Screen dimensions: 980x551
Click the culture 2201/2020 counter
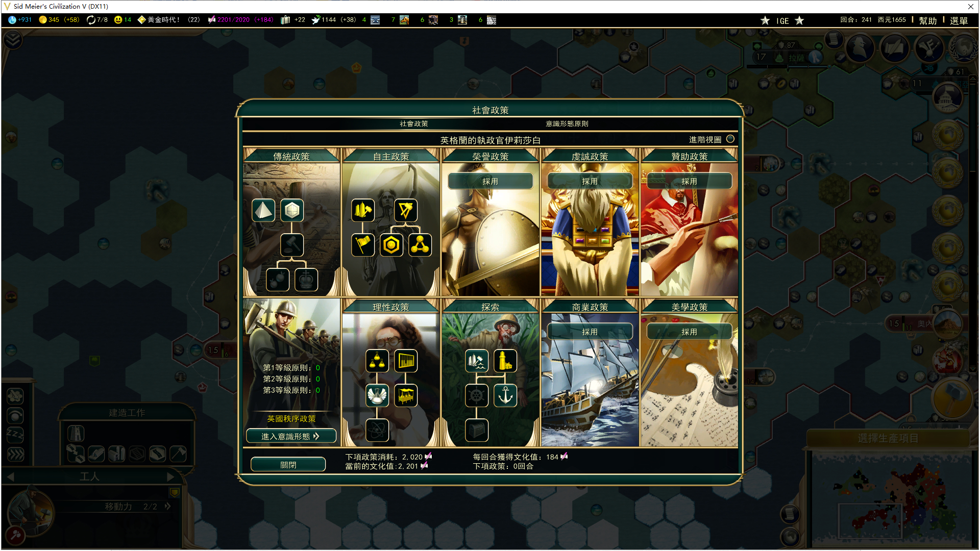(240, 20)
